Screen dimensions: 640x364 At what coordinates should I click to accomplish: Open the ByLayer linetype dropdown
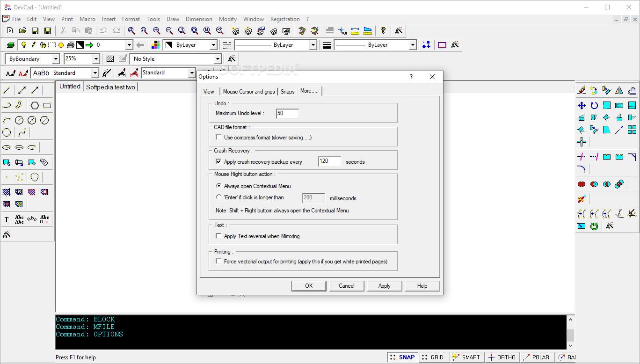313,45
